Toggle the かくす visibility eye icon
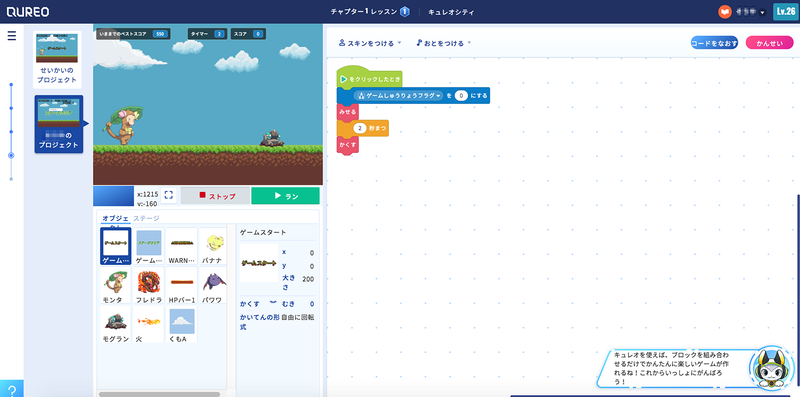The height and width of the screenshot is (397, 800). coord(272,303)
